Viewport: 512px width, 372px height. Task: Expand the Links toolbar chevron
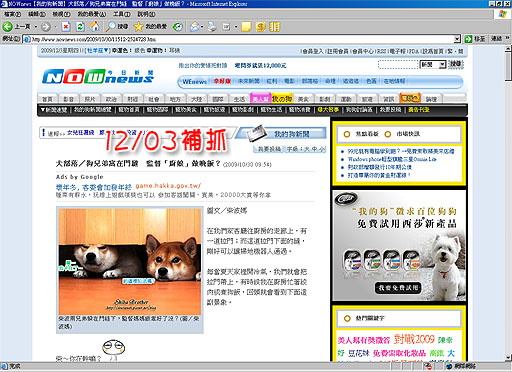[x=508, y=39]
